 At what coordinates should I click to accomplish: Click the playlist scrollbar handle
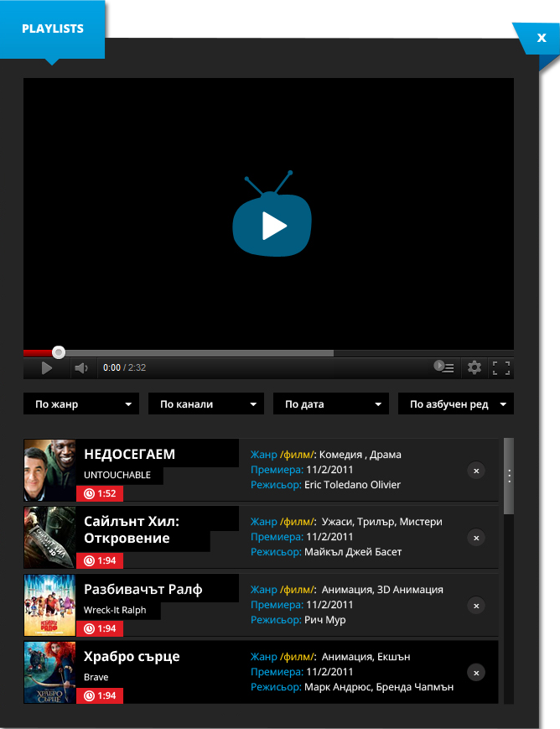(x=509, y=476)
